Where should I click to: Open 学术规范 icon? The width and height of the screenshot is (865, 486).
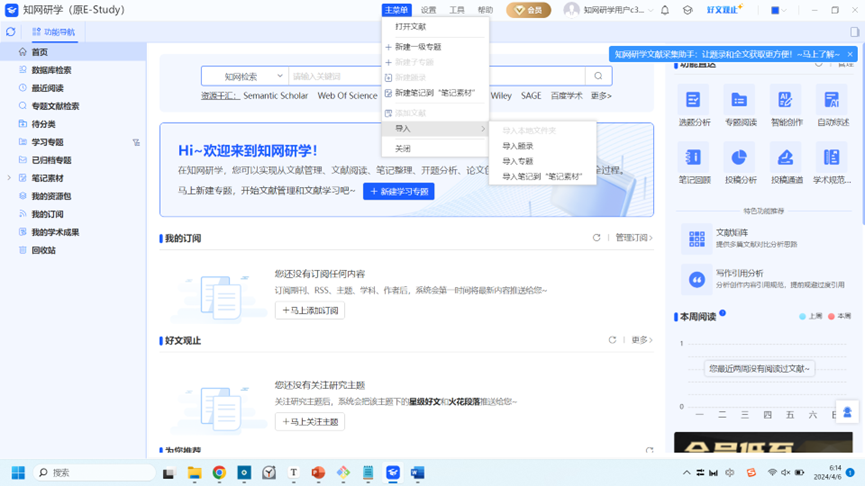point(832,158)
